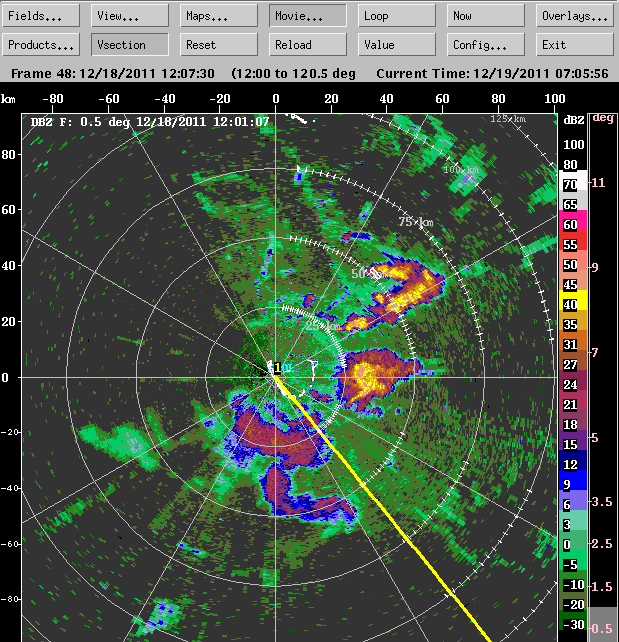619x642 pixels.
Task: Click the 75 km range ring label
Action: point(416,222)
